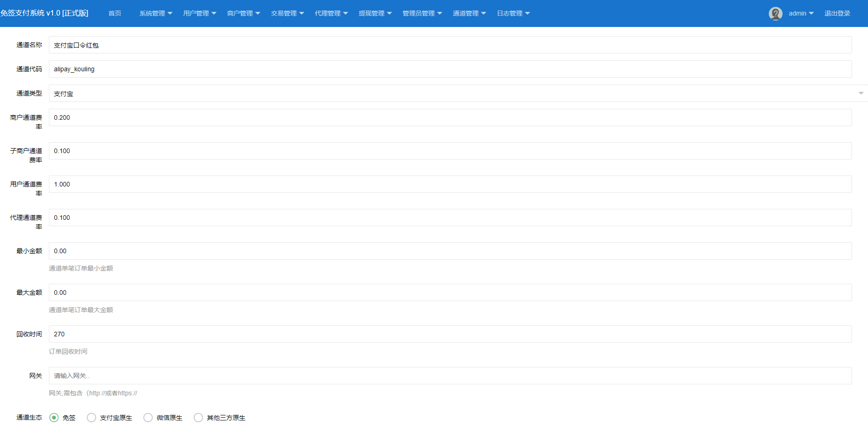Click the 商户通道费率 label
The width and height of the screenshot is (868, 425).
click(x=26, y=122)
